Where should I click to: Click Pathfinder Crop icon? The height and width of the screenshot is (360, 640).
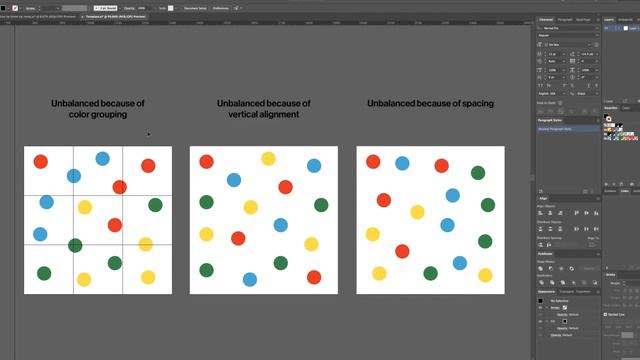pyautogui.click(x=573, y=282)
